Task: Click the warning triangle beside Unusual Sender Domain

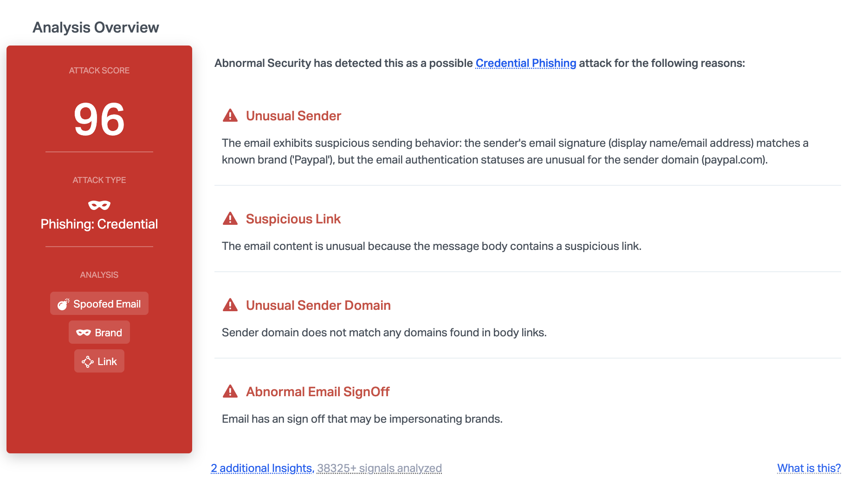Action: click(x=230, y=305)
